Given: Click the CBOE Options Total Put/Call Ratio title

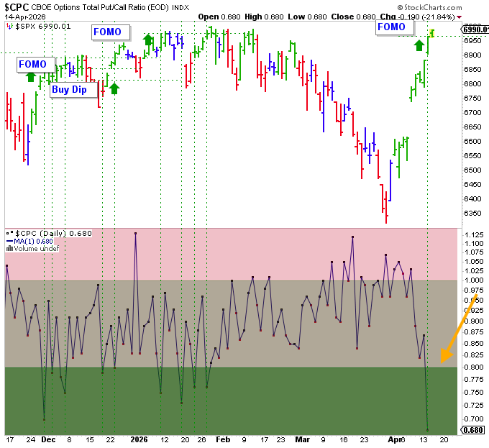Looking at the screenshot, I should point(101,7).
